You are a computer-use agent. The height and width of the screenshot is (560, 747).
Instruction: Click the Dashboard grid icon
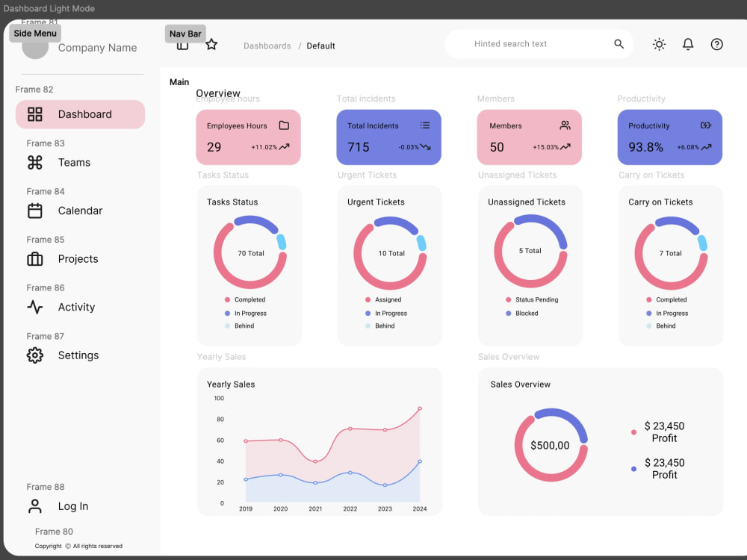[x=35, y=114]
